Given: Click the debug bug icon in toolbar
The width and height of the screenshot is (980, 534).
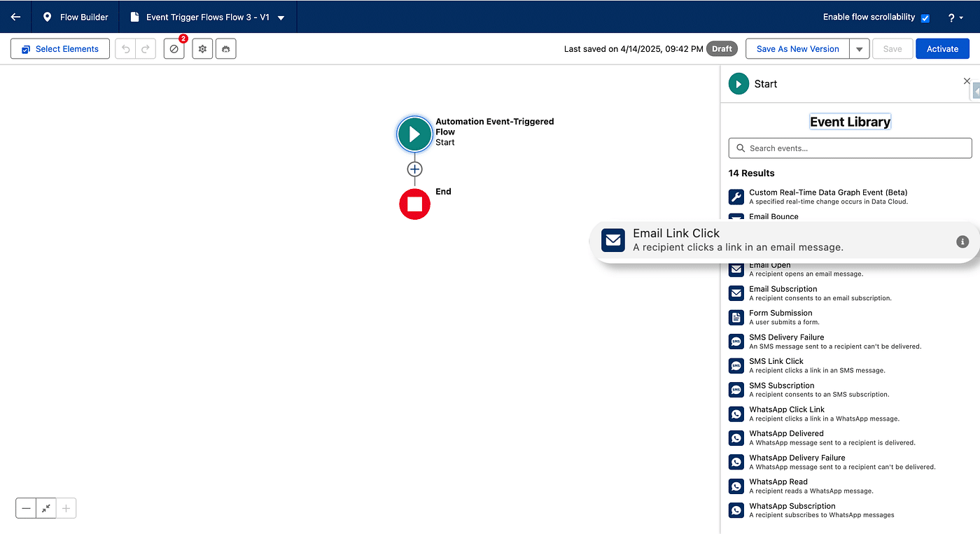Looking at the screenshot, I should (x=225, y=49).
